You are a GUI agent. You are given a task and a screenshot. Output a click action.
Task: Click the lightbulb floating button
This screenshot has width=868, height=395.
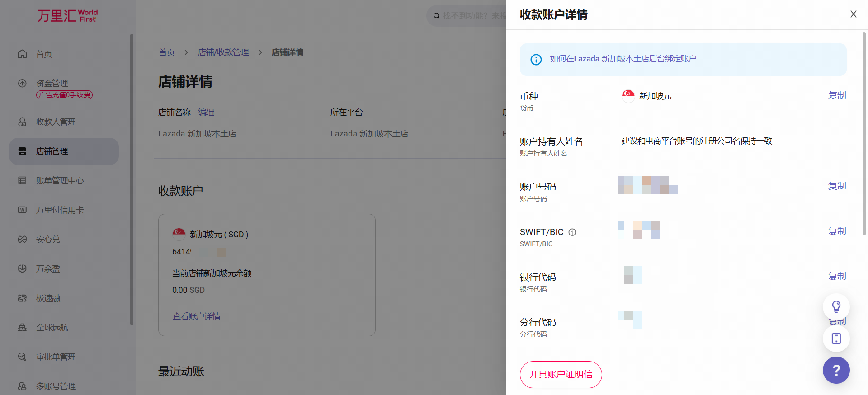point(836,307)
